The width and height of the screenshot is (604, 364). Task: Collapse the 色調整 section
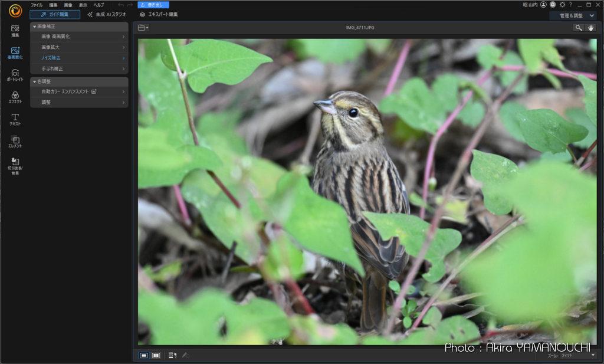tap(34, 81)
